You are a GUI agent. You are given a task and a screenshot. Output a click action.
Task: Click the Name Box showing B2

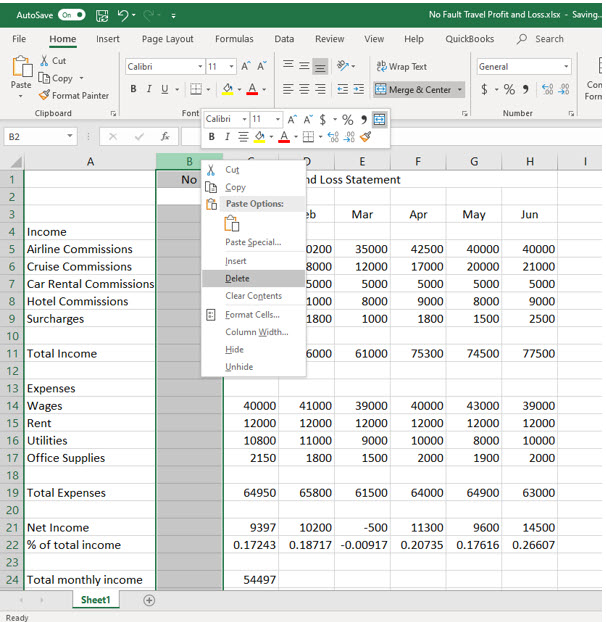tap(35, 136)
